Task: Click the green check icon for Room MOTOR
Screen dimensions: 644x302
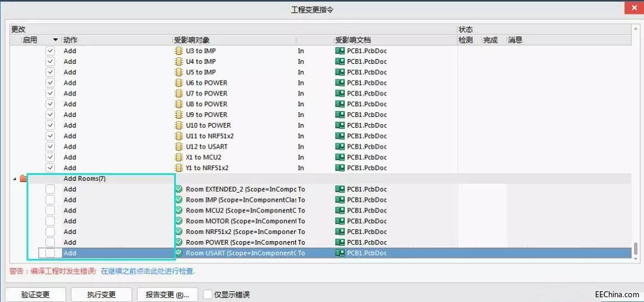Action: pyautogui.click(x=178, y=221)
